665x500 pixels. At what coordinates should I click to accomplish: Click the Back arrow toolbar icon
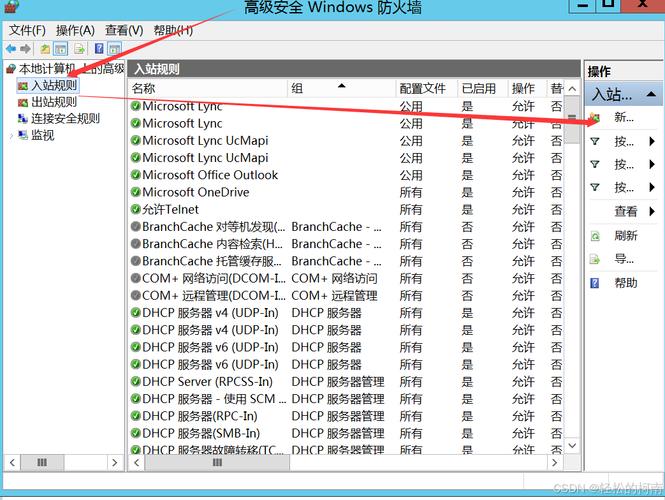(x=11, y=49)
